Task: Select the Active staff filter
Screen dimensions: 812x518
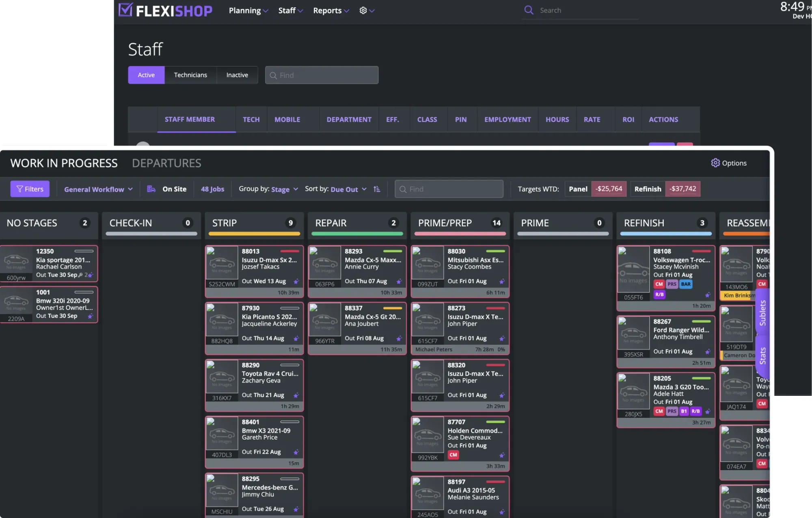Action: (x=146, y=75)
